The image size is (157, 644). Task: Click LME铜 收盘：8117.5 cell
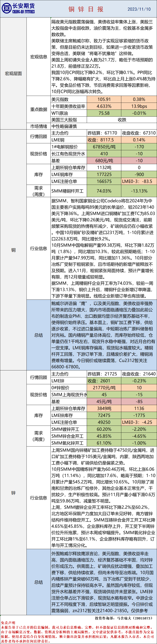[x=104, y=140]
